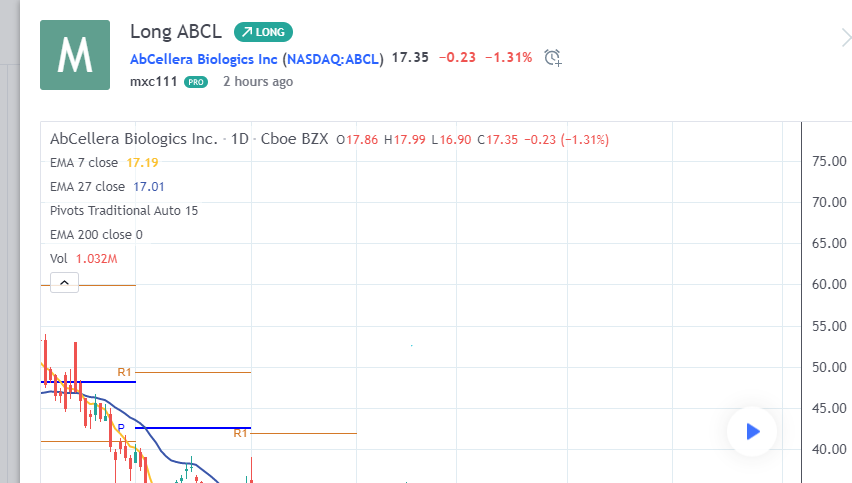Click the green LONG position badge
The height and width of the screenshot is (483, 852).
(263, 32)
